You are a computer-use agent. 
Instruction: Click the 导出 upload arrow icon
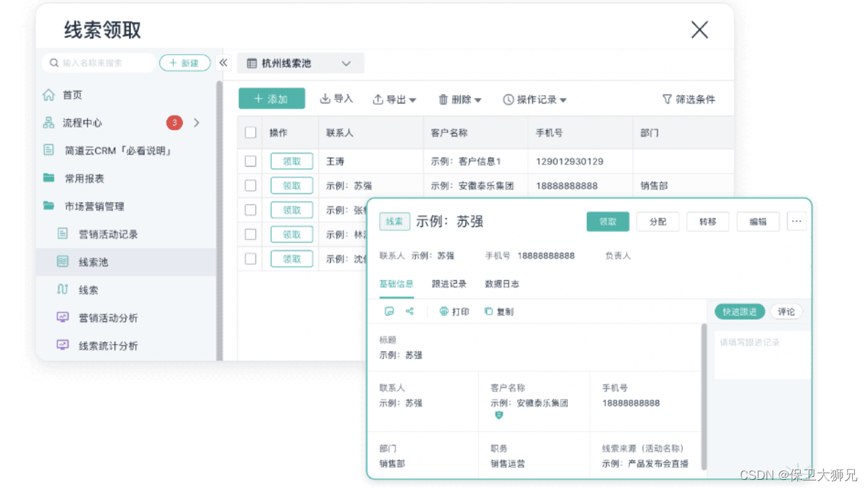378,99
